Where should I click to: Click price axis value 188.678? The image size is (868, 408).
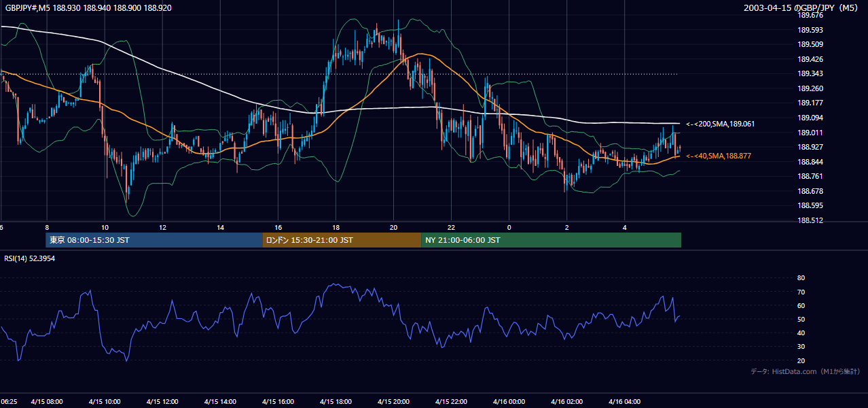pyautogui.click(x=810, y=191)
